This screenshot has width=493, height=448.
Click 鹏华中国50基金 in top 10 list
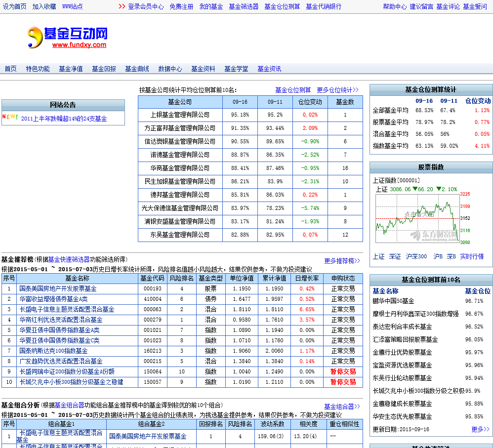[x=393, y=301]
